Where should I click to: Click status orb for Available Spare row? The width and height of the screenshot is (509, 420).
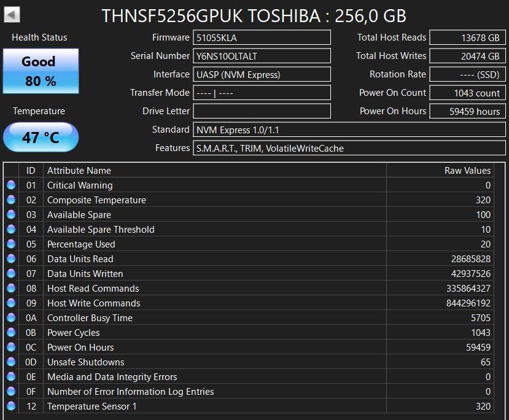click(x=11, y=214)
